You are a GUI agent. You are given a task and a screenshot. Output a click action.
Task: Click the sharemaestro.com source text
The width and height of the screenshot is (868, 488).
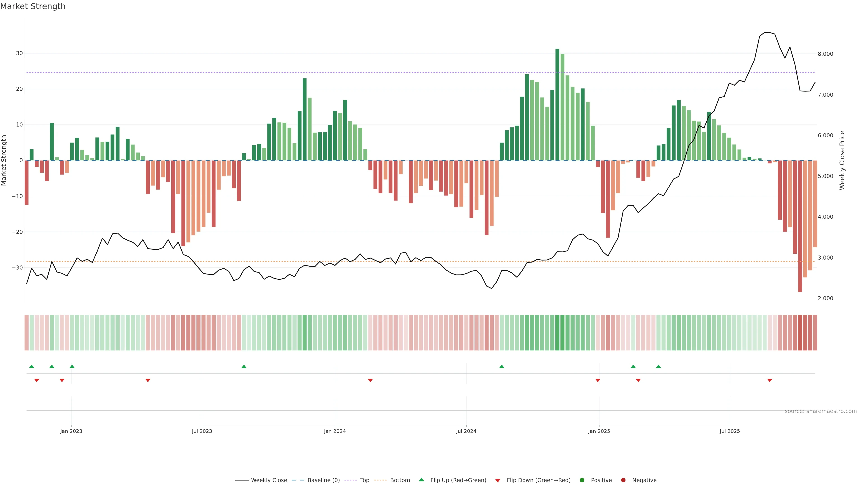click(x=821, y=411)
